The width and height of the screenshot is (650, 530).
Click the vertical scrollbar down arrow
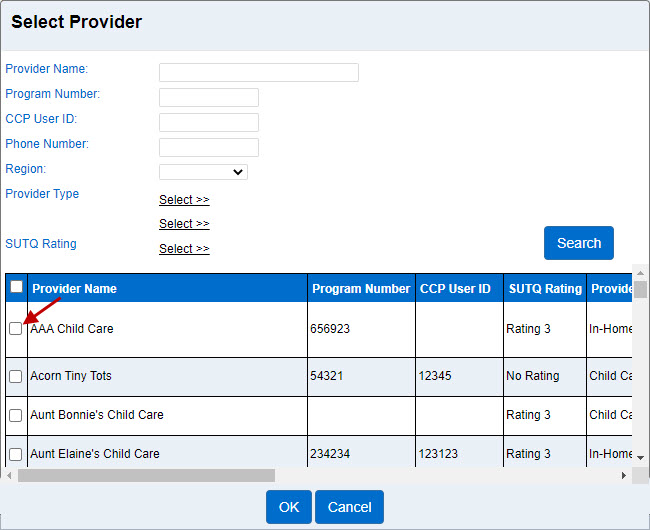coord(640,458)
